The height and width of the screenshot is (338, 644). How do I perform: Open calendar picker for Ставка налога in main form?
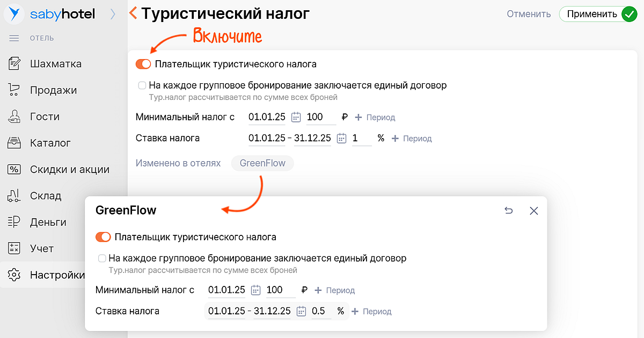point(341,138)
